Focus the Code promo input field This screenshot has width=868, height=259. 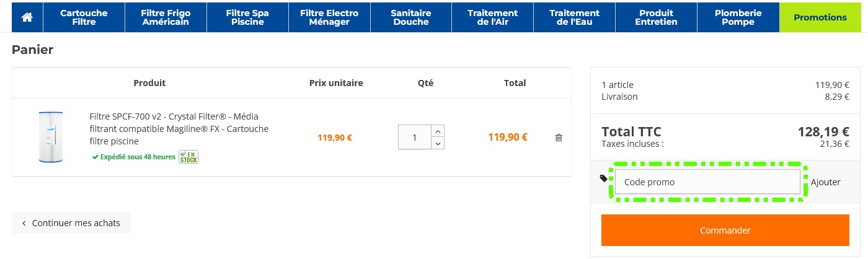click(707, 182)
